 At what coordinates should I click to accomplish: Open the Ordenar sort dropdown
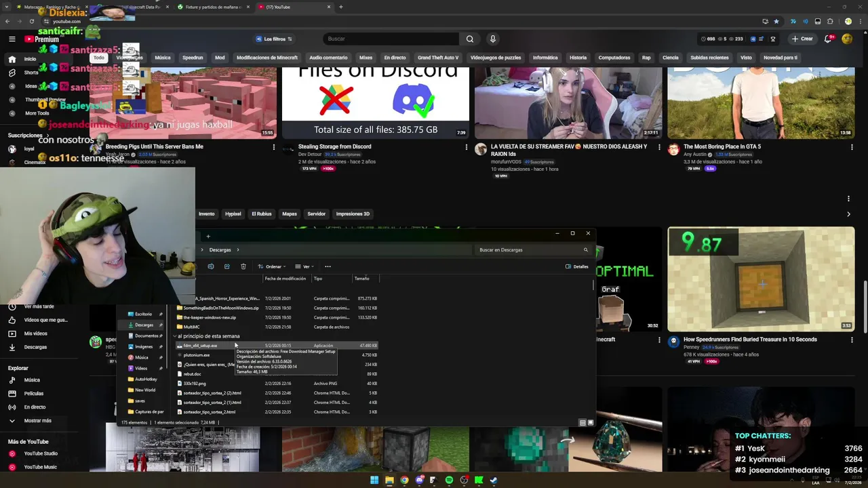271,266
